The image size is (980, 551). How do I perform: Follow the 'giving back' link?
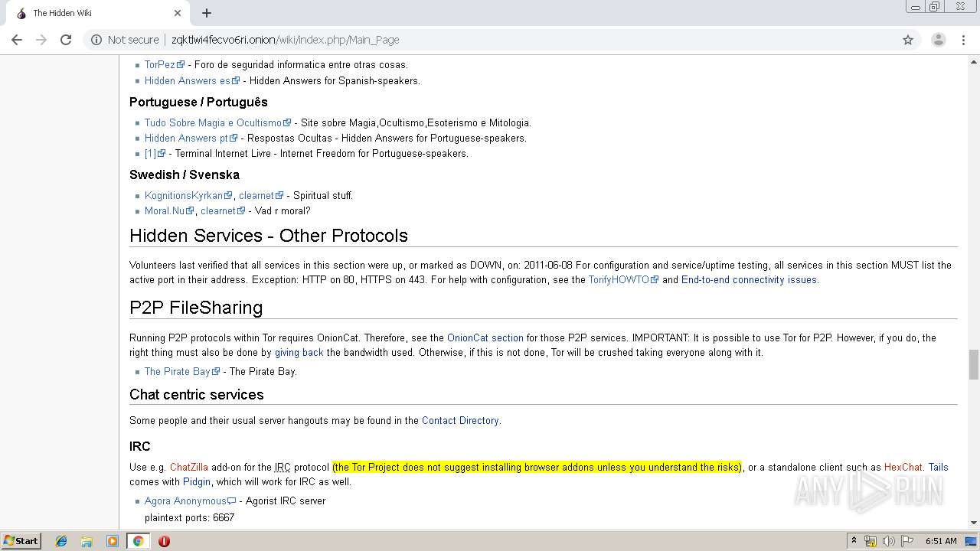(x=299, y=353)
